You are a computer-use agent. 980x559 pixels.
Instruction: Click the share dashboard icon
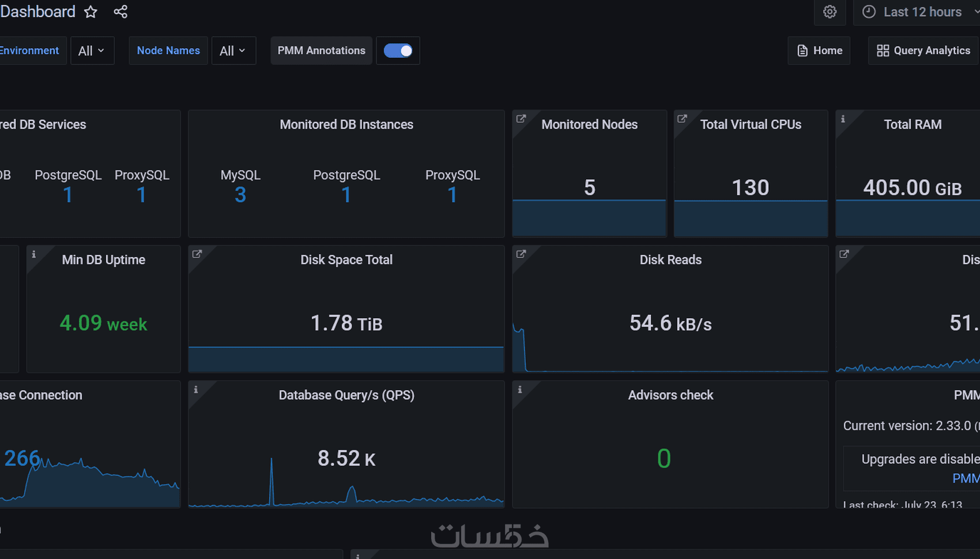[x=120, y=12]
